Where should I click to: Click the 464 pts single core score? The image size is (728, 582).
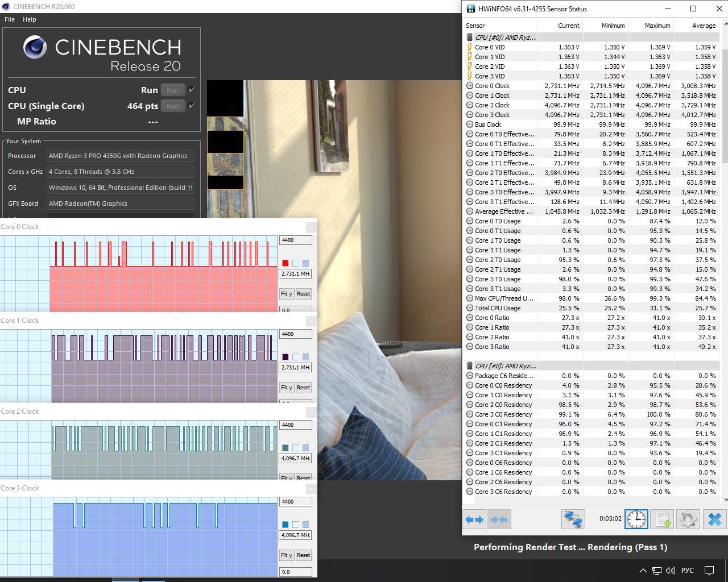coord(143,106)
